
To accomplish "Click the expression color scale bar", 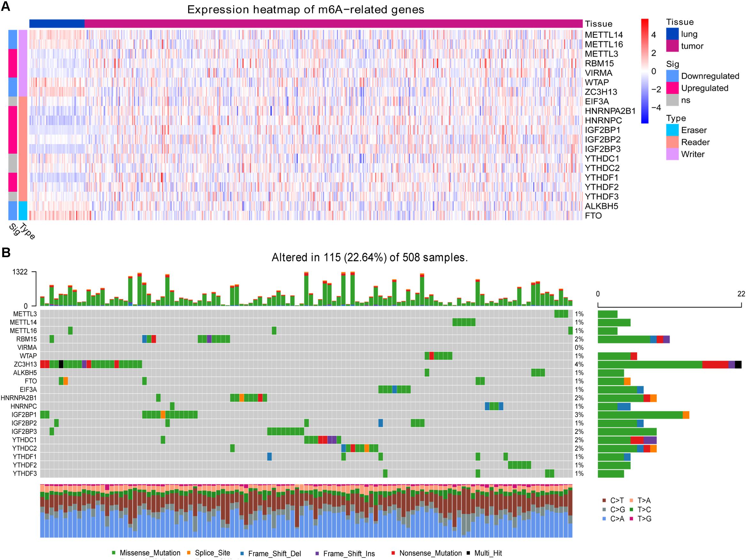I will click(644, 71).
